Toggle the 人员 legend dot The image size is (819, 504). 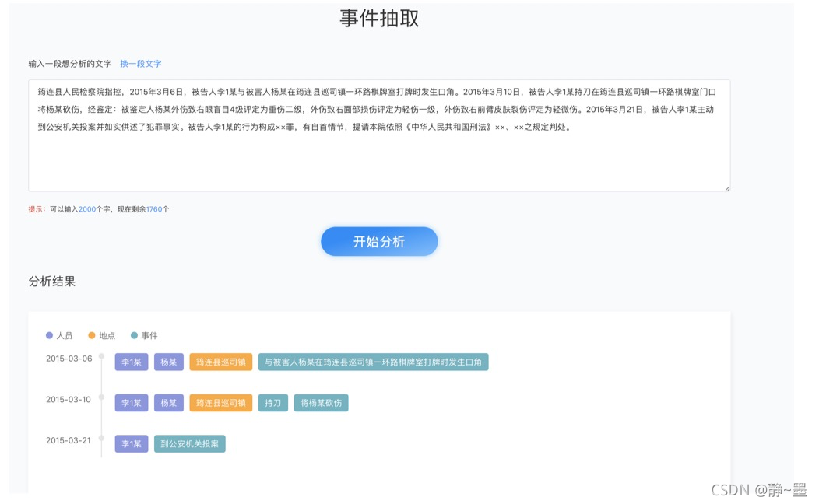tap(49, 336)
